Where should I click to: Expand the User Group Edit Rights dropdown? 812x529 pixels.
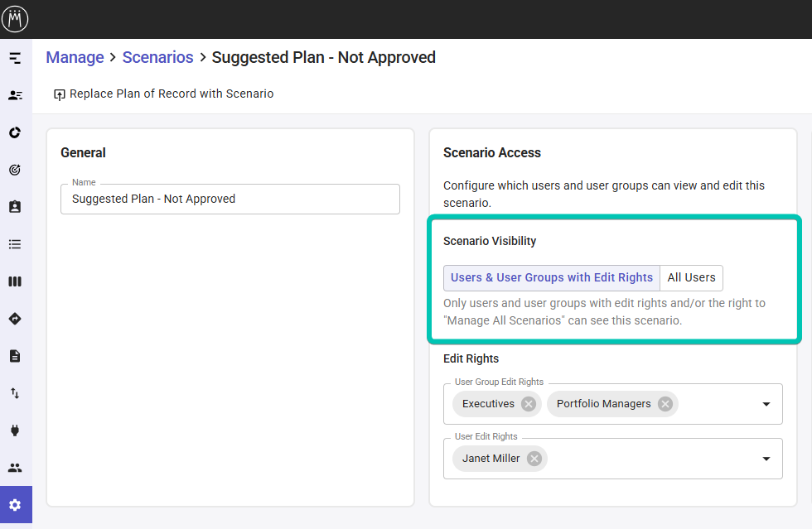766,405
